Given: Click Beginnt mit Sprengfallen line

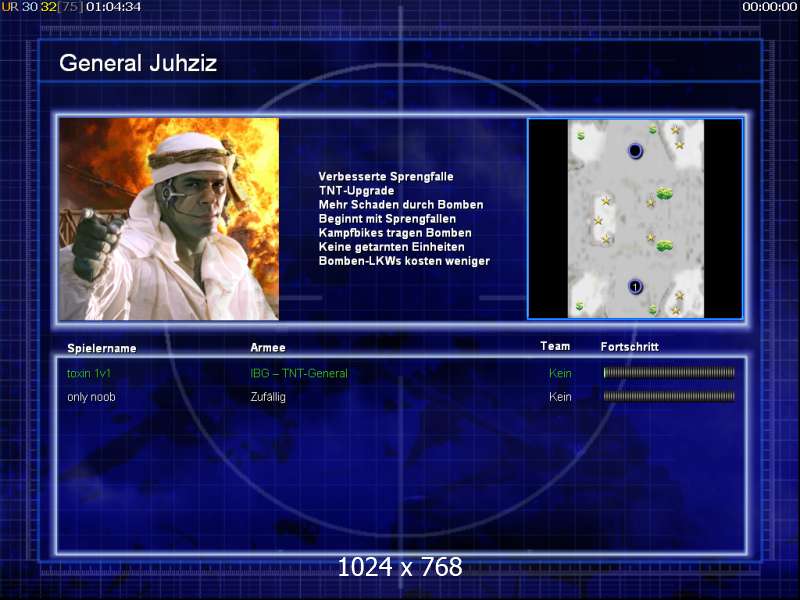Looking at the screenshot, I should point(387,219).
